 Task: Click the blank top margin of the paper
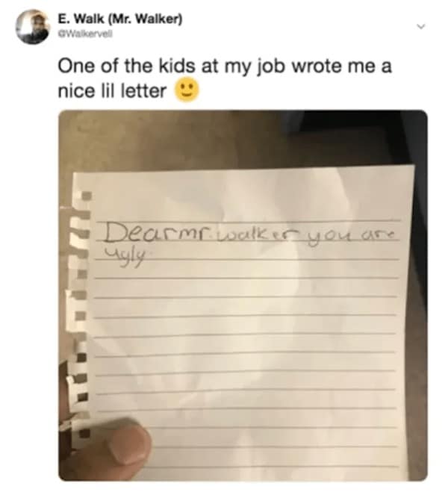pyautogui.click(x=246, y=196)
